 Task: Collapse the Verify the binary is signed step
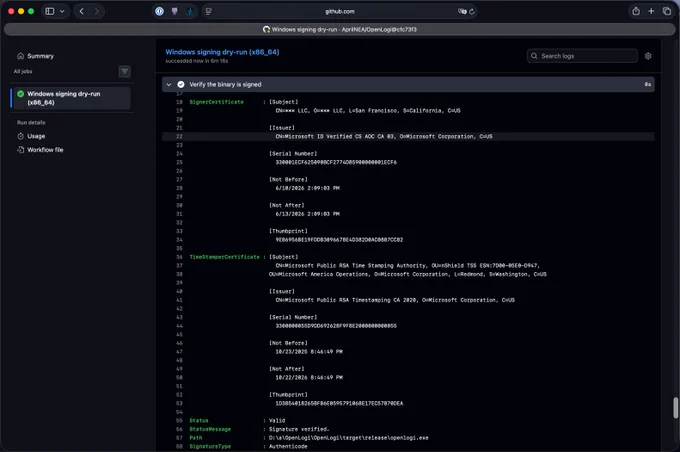[x=169, y=85]
